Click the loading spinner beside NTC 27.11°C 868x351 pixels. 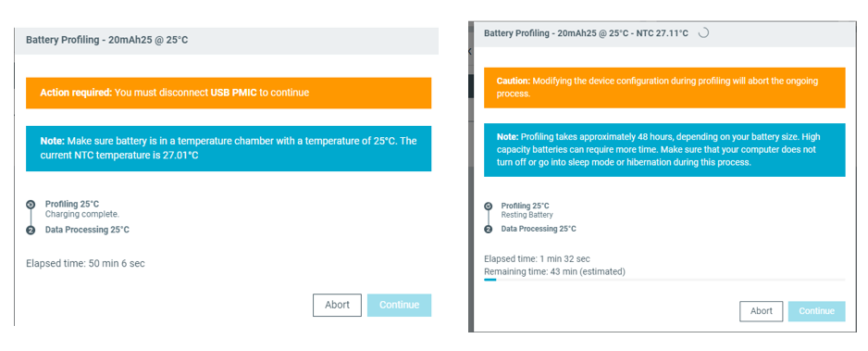point(703,33)
